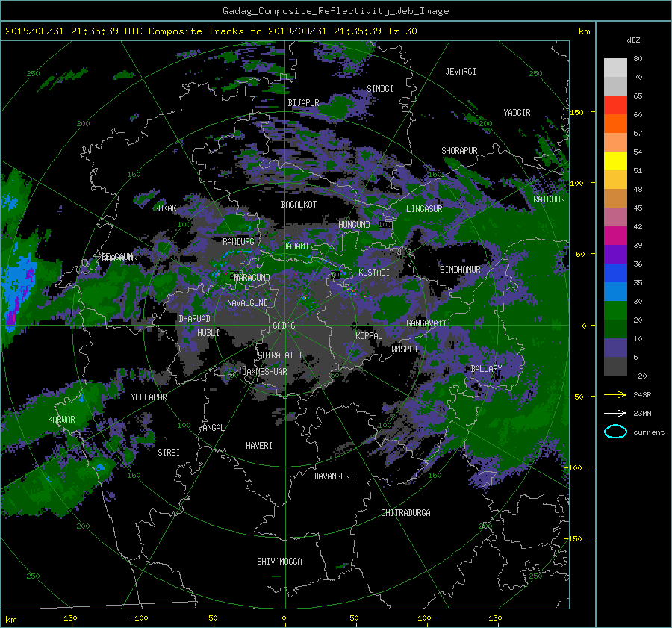Click the YADGIR label

click(x=517, y=113)
